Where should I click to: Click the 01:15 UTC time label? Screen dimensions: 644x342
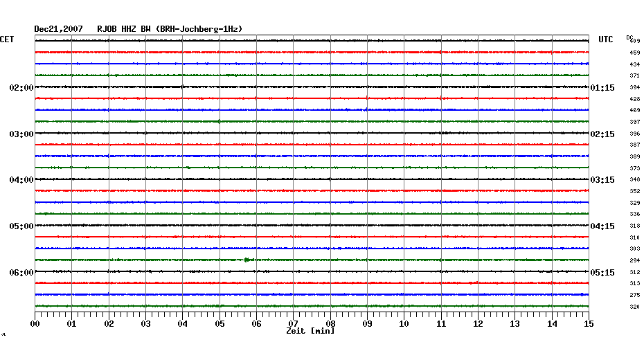tap(602, 88)
